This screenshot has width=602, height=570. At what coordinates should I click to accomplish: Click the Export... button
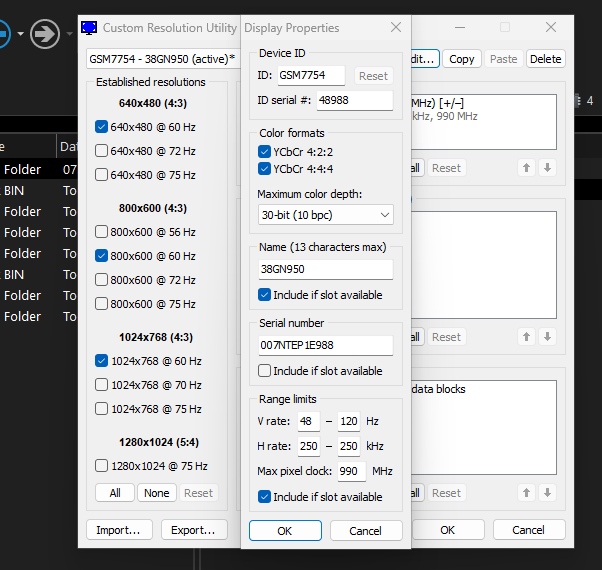coord(193,530)
